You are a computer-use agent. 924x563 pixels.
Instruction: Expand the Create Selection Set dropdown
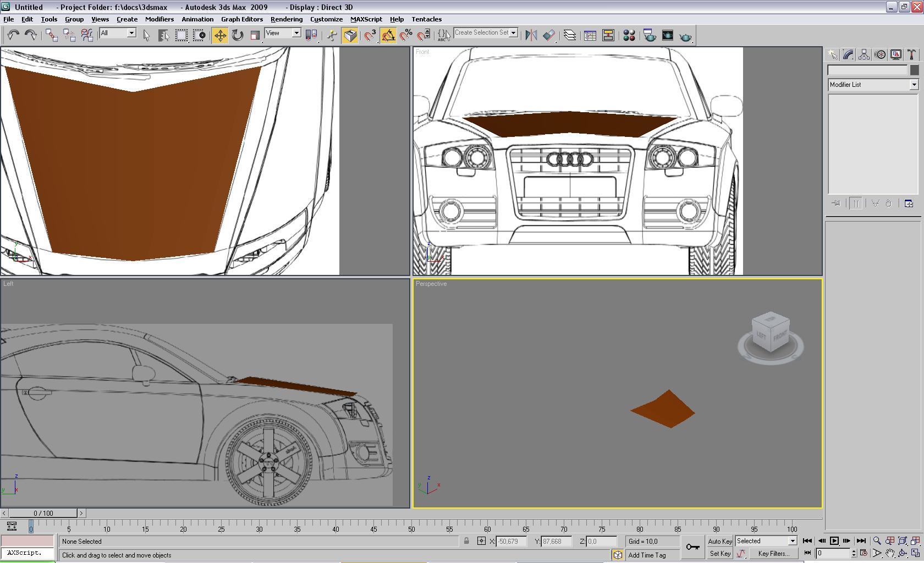(x=513, y=32)
